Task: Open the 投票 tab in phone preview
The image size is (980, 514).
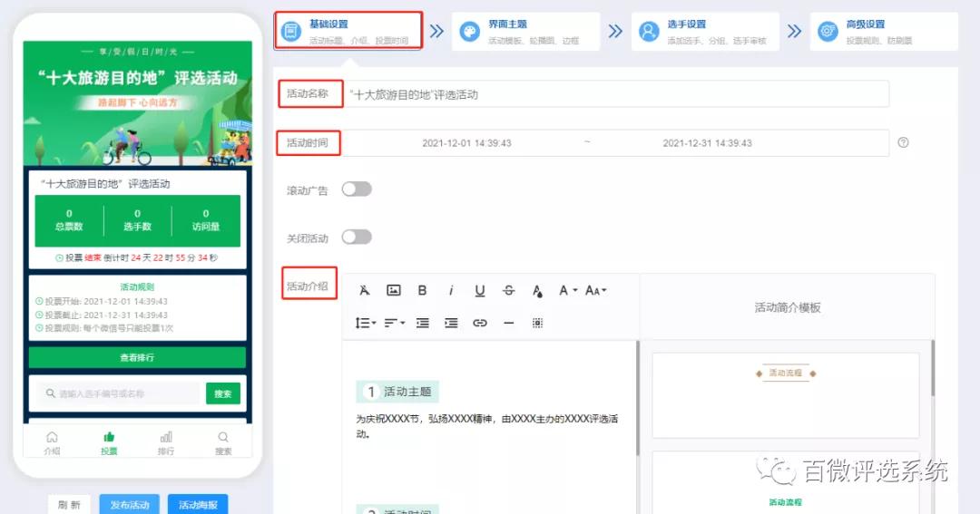Action: [x=110, y=442]
